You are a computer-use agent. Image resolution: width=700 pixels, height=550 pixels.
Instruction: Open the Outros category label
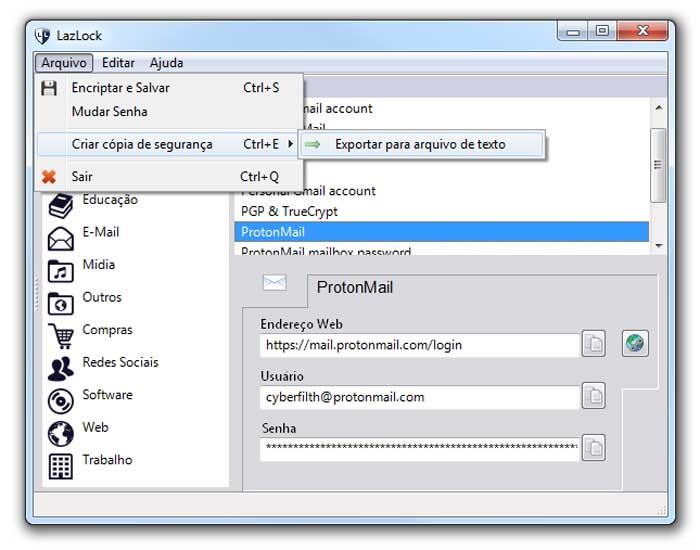click(102, 297)
